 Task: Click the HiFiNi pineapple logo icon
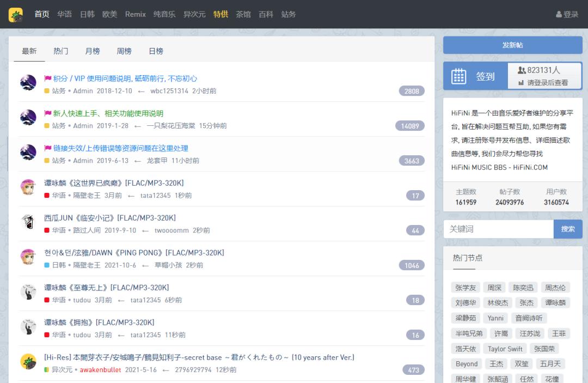(15, 15)
